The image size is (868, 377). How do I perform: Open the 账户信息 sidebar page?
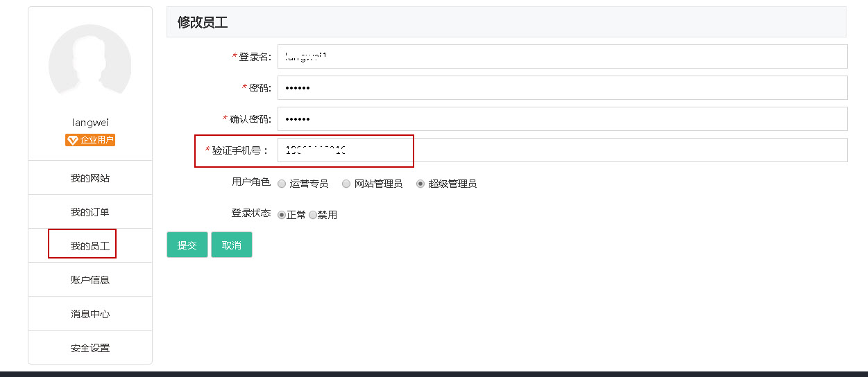[90, 280]
